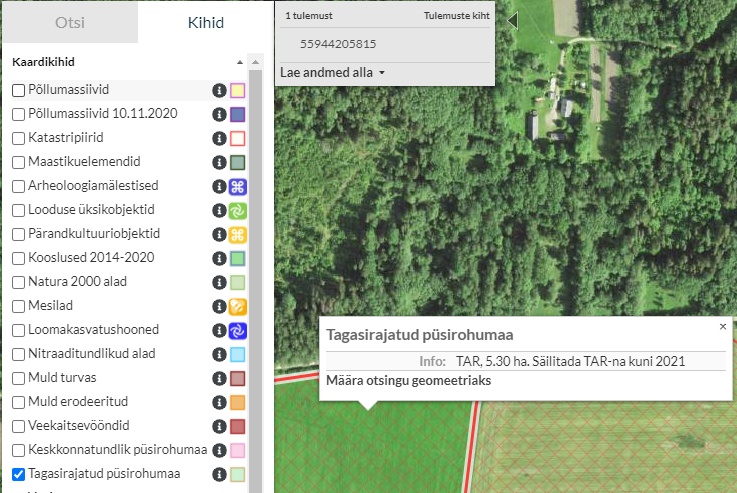Check Muld turvas checkbox

pos(18,378)
